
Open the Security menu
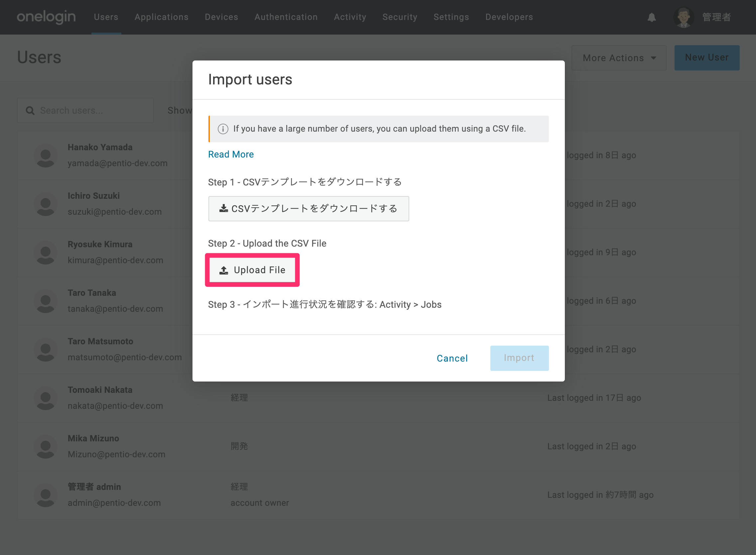[x=400, y=17]
